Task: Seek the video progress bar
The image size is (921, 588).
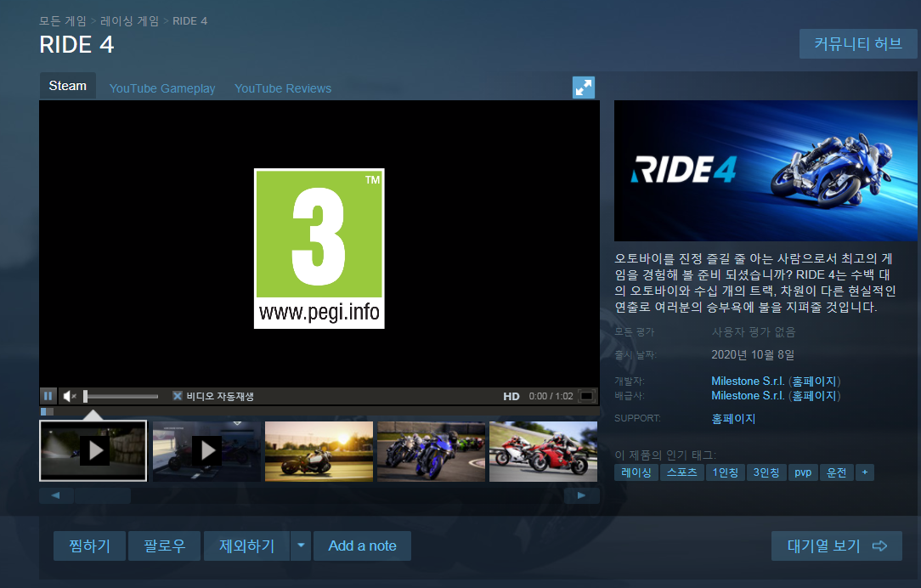Action: [319, 412]
